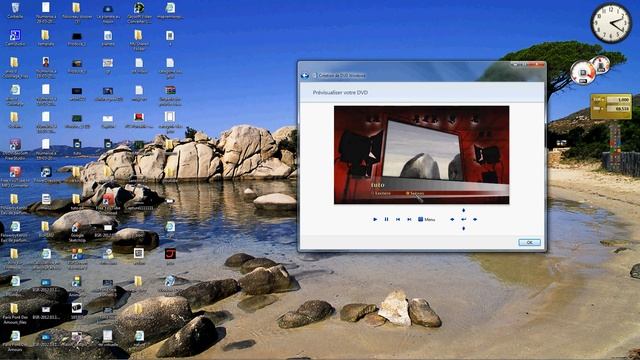640x360 pixels.
Task: Click the down navigation arrow
Action: coord(463,229)
